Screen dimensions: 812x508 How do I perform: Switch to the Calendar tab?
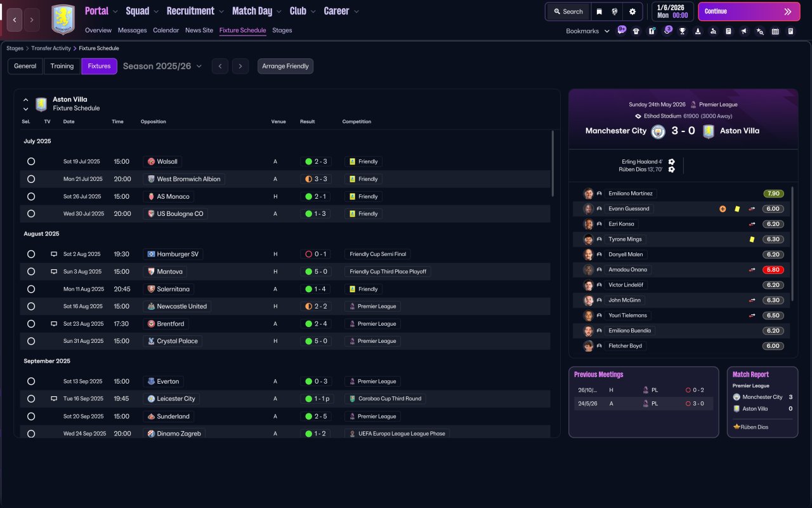coord(166,30)
